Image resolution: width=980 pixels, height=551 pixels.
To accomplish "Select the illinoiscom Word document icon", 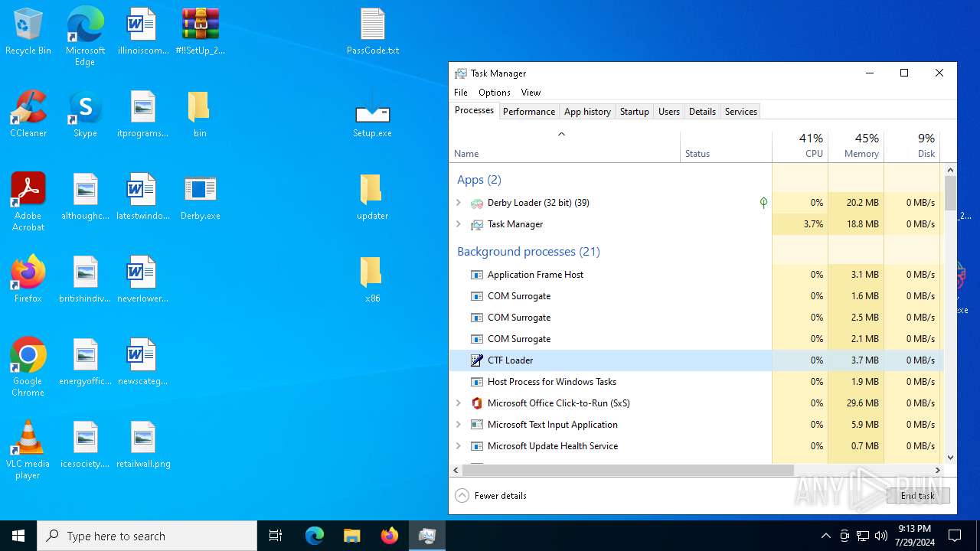I will (142, 32).
